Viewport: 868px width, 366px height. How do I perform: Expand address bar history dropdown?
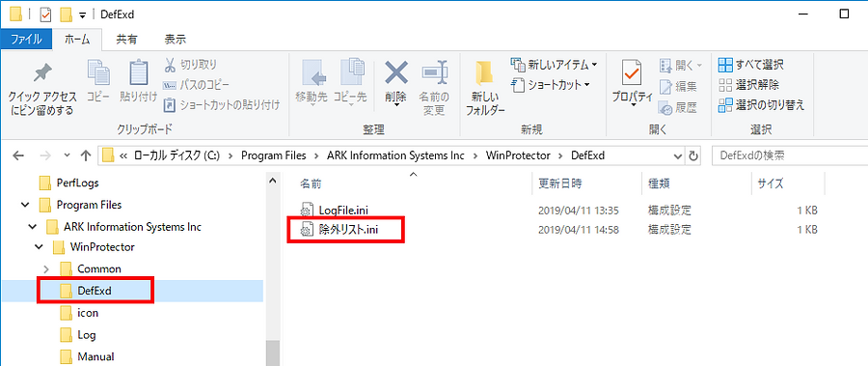tap(679, 156)
